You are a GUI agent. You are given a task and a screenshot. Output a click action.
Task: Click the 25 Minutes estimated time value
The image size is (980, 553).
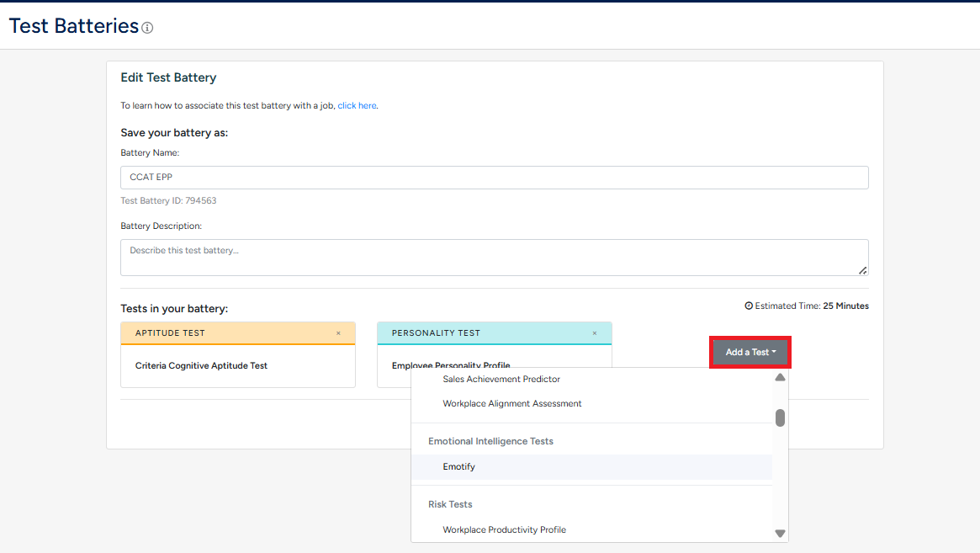click(x=845, y=306)
